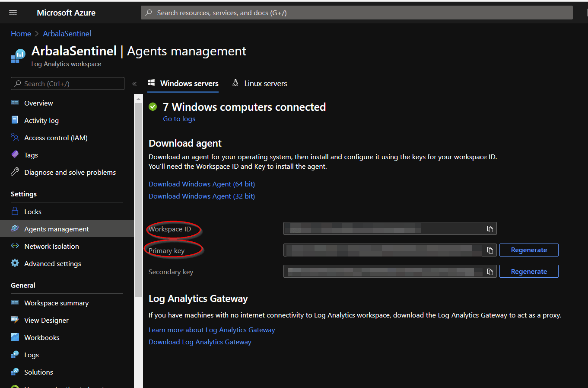Click the green connected status checkmark
Image resolution: width=588 pixels, height=388 pixels.
coord(153,106)
